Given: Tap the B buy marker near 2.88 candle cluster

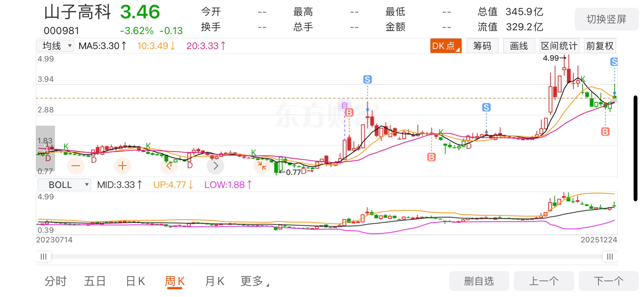Looking at the screenshot, I should [349, 113].
